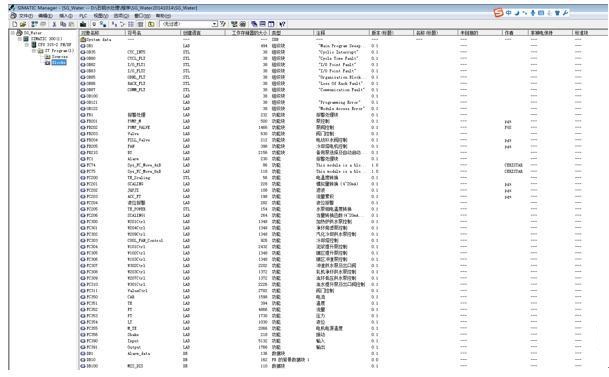Click the Sogou wrench settings icon
The height and width of the screenshot is (377, 609).
point(566,13)
